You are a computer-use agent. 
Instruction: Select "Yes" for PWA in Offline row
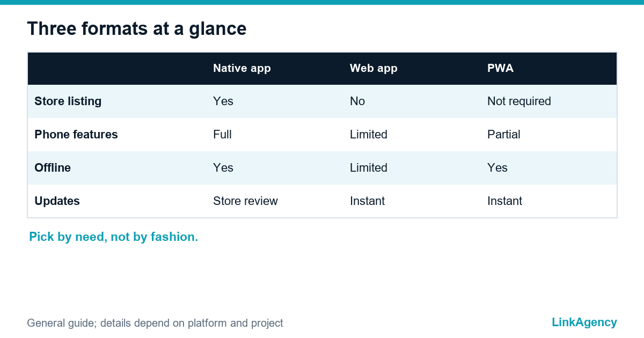pyautogui.click(x=497, y=167)
